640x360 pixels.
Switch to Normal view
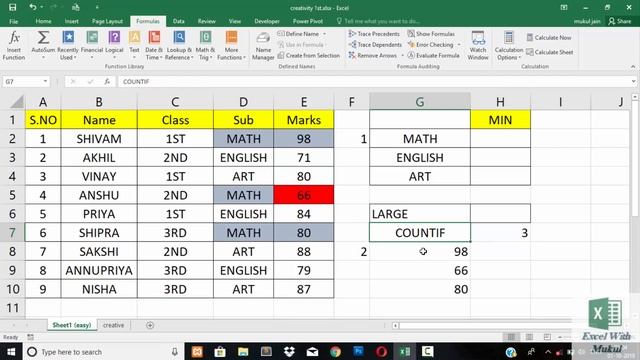pos(511,337)
